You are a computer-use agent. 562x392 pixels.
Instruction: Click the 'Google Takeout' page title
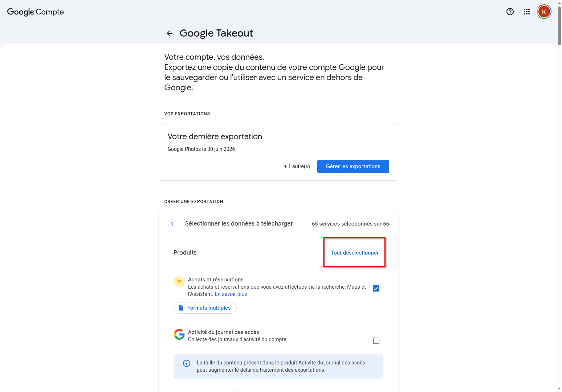pos(216,33)
